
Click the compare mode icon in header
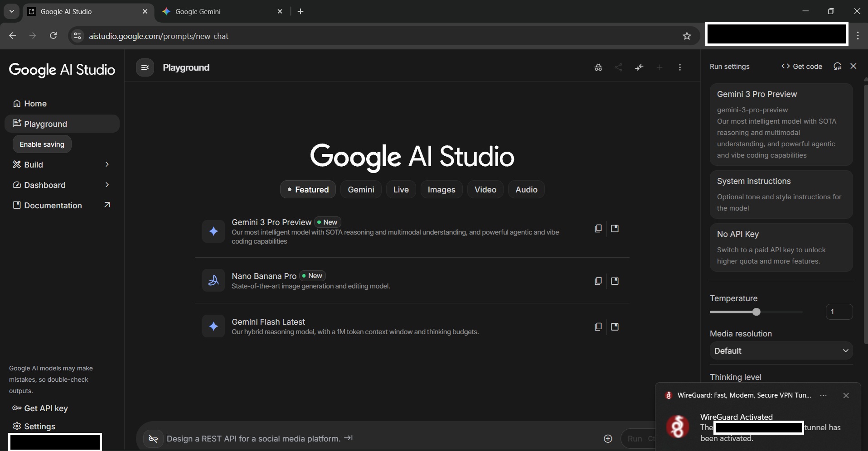(x=639, y=67)
